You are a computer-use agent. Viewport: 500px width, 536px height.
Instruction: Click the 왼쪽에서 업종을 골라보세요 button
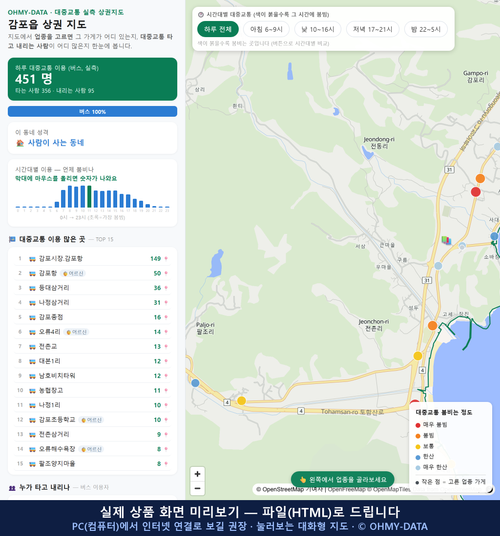(342, 479)
